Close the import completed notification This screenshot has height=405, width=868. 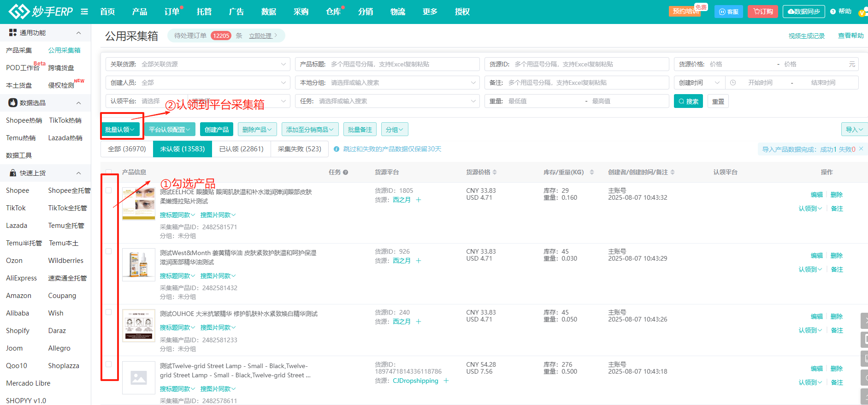click(x=861, y=149)
